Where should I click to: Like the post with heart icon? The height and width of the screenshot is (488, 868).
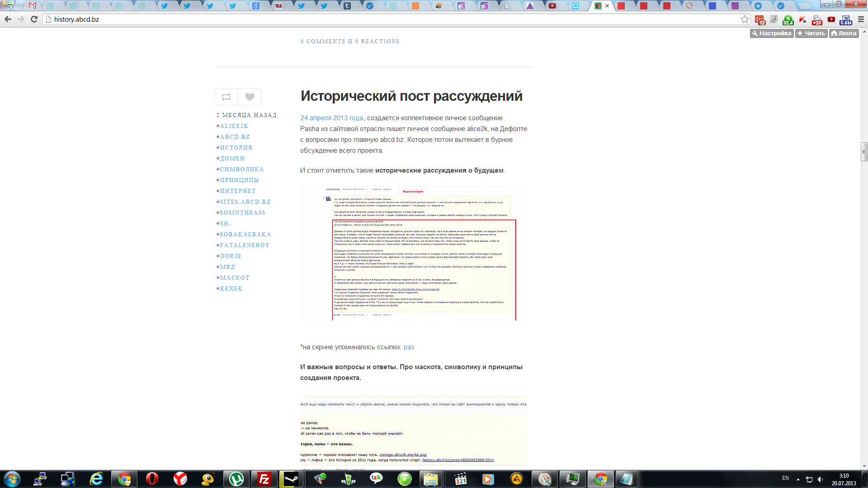coord(250,97)
